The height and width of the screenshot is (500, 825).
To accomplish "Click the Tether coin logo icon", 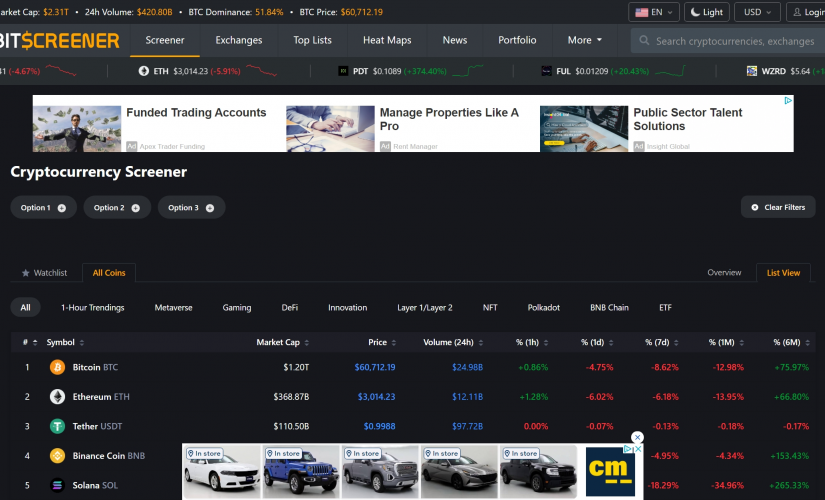I will tap(57, 426).
